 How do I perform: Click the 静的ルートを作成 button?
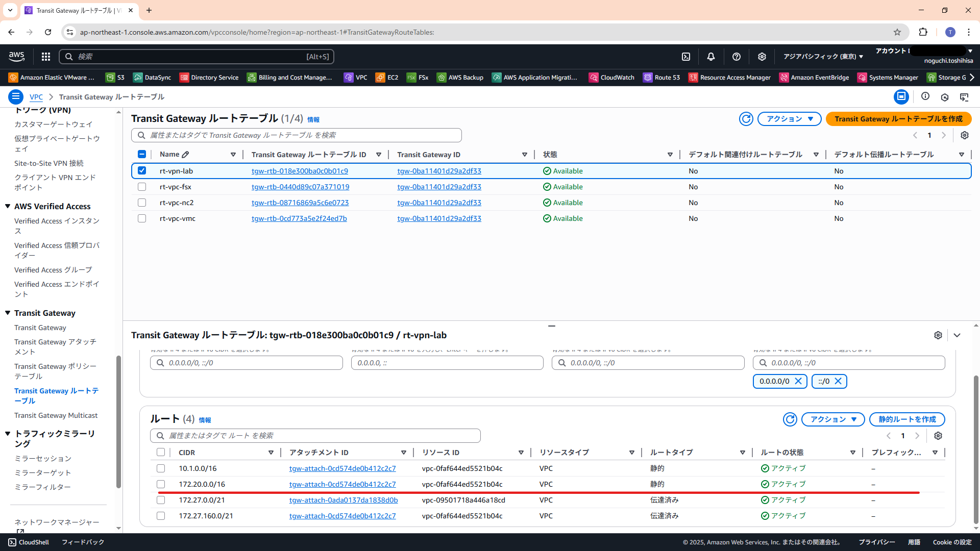coord(907,419)
